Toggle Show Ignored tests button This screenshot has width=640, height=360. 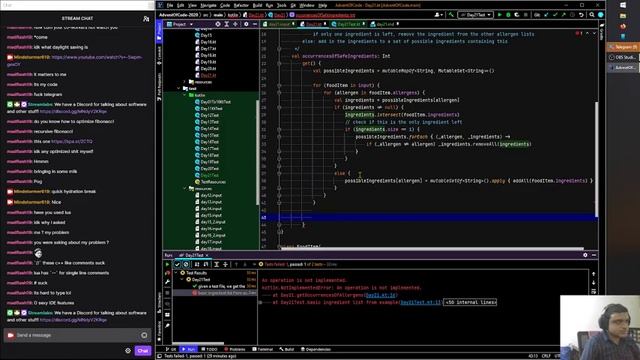186,264
